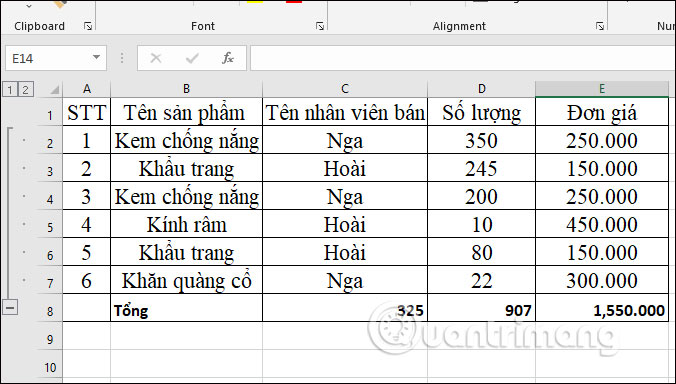Image resolution: width=676 pixels, height=384 pixels.
Task: Select row 10 header
Action: (50, 365)
